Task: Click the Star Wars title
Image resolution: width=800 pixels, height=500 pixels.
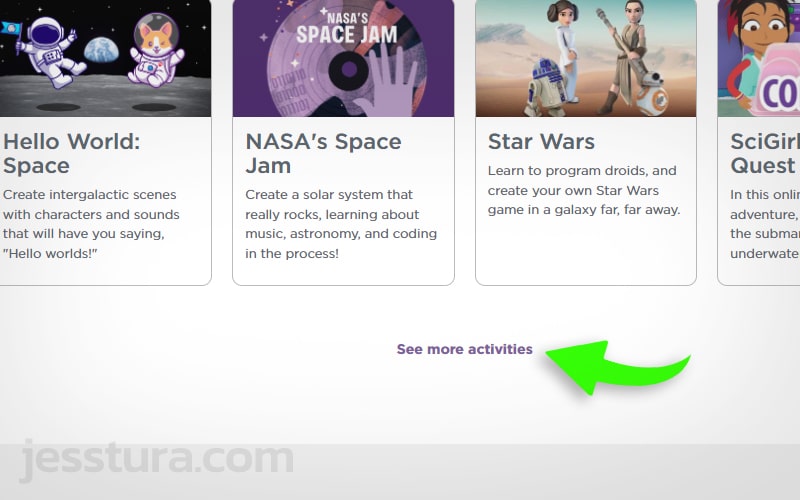Action: tap(541, 142)
